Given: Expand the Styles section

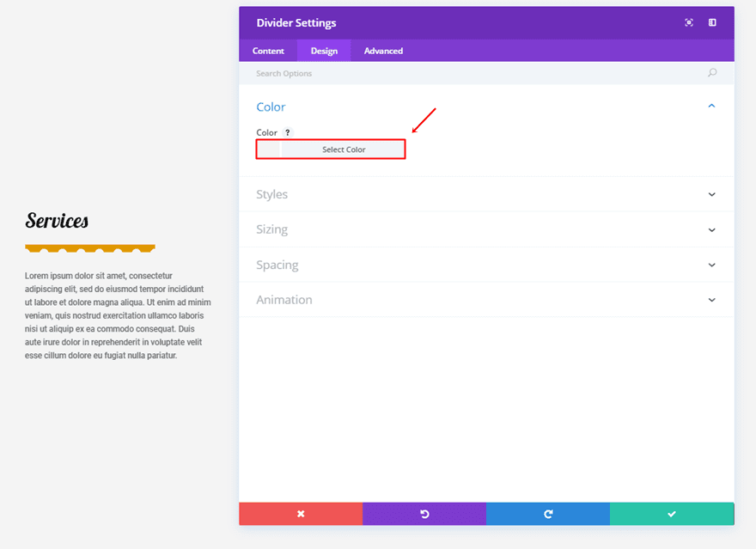Looking at the screenshot, I should (x=711, y=194).
